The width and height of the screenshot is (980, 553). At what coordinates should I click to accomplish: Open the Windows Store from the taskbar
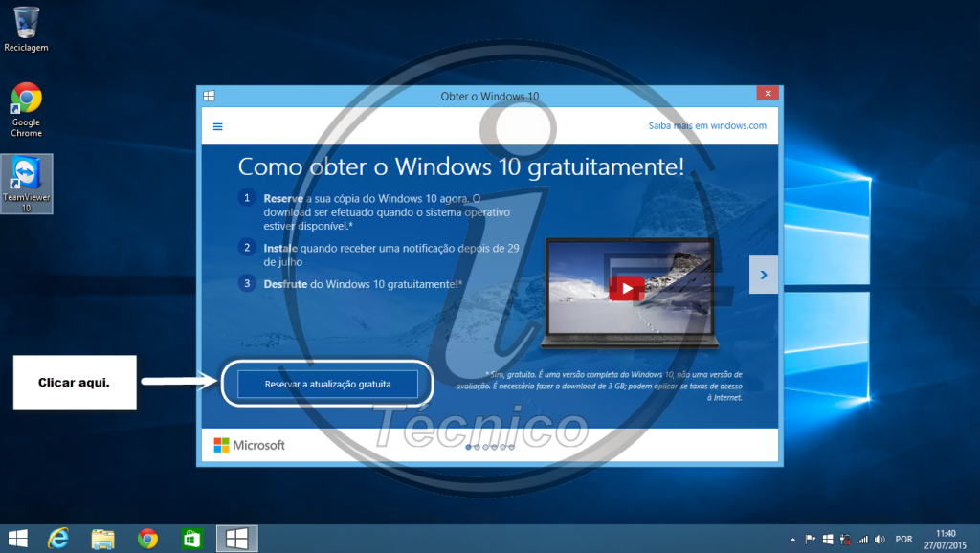click(x=191, y=538)
